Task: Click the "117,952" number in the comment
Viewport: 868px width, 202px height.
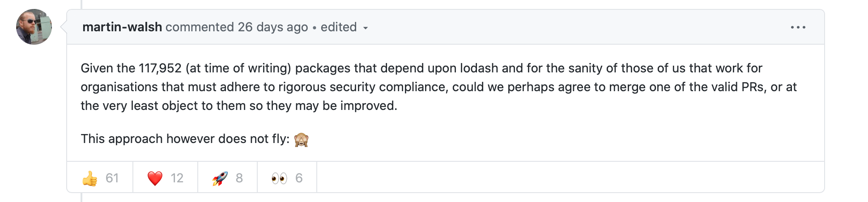Action: [160, 68]
